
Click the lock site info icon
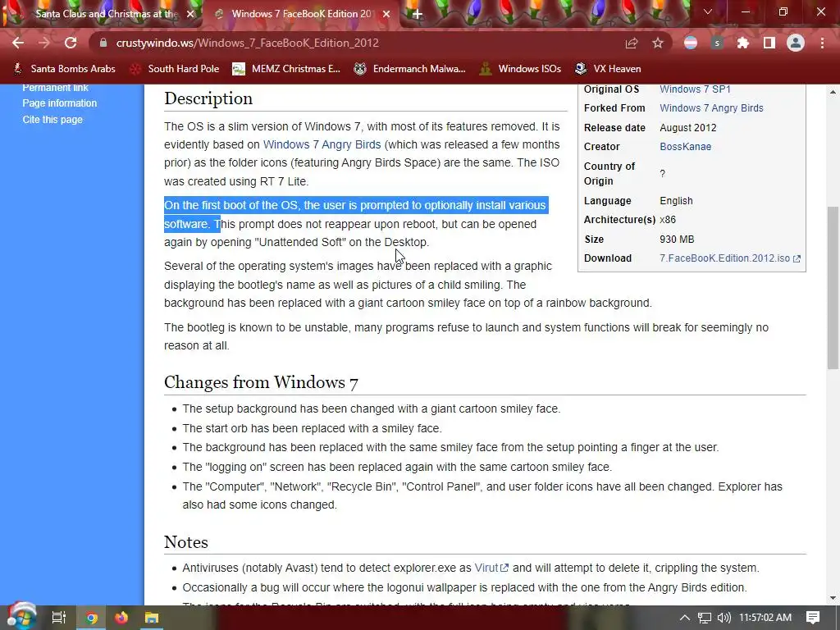[103, 43]
